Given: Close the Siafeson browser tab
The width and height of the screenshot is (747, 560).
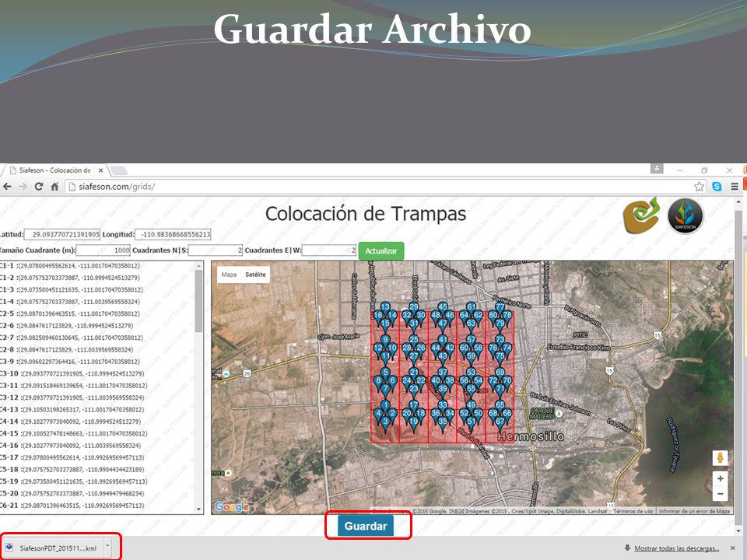Looking at the screenshot, I should pos(100,170).
